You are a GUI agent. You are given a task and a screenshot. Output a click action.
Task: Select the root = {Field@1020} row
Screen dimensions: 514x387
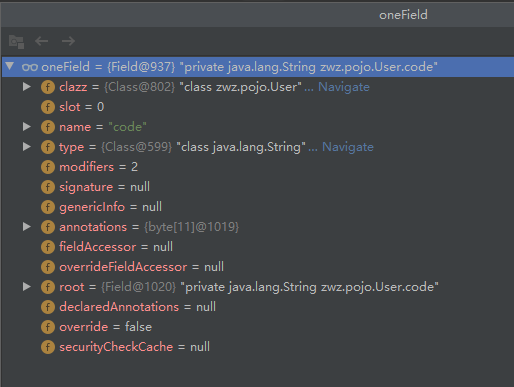(x=258, y=287)
